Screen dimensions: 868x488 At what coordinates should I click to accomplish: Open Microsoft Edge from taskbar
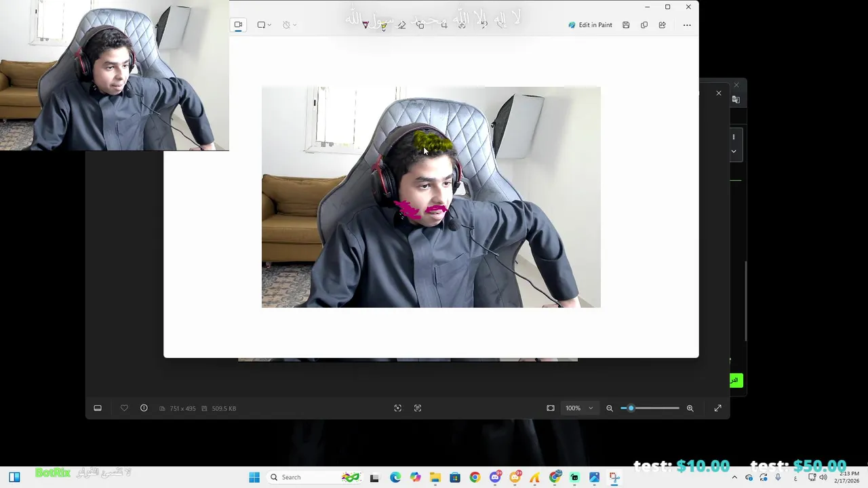click(395, 477)
